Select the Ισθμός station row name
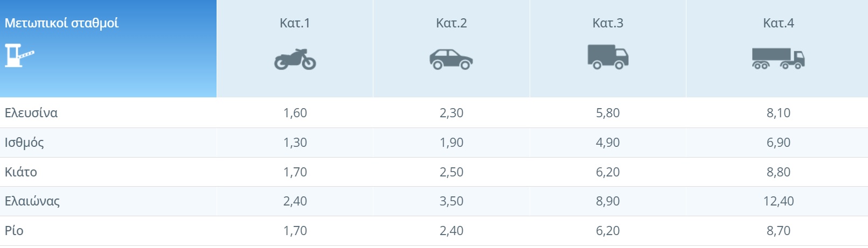Screen dimensions: 868x248 [24, 143]
